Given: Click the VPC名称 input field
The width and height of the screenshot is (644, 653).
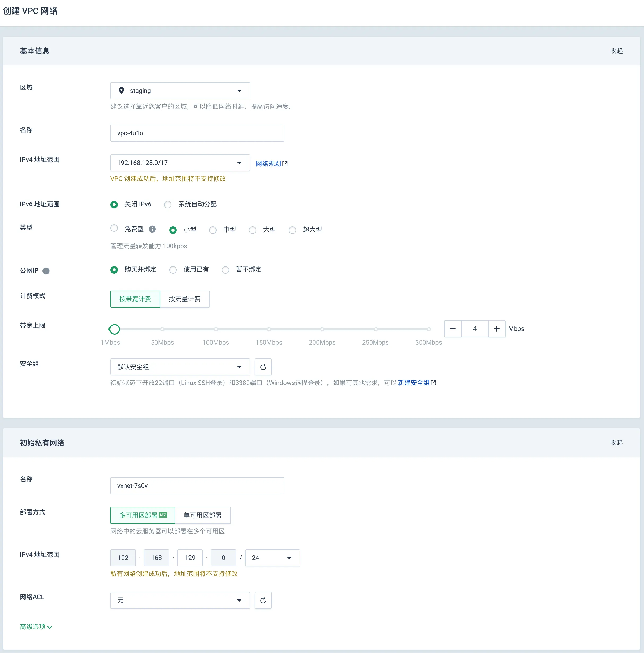Looking at the screenshot, I should coord(198,133).
